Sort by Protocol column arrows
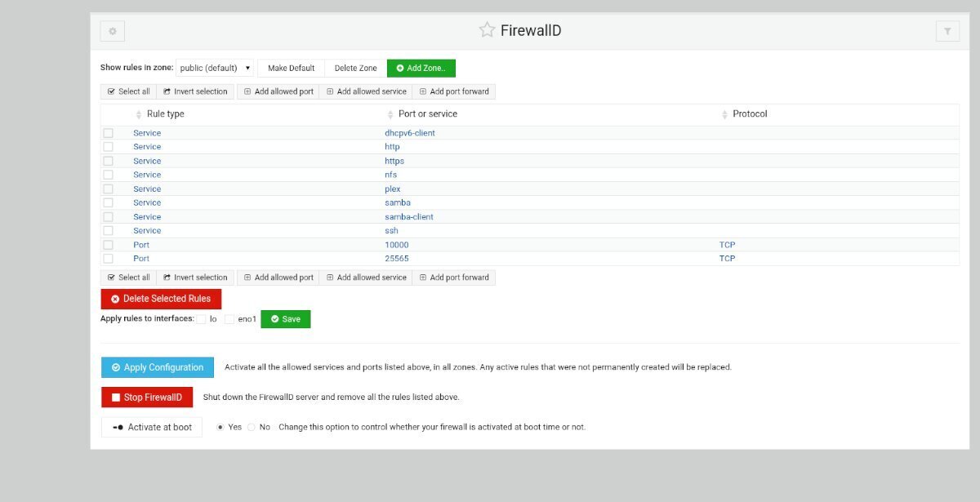The height and width of the screenshot is (502, 980). pyautogui.click(x=724, y=114)
